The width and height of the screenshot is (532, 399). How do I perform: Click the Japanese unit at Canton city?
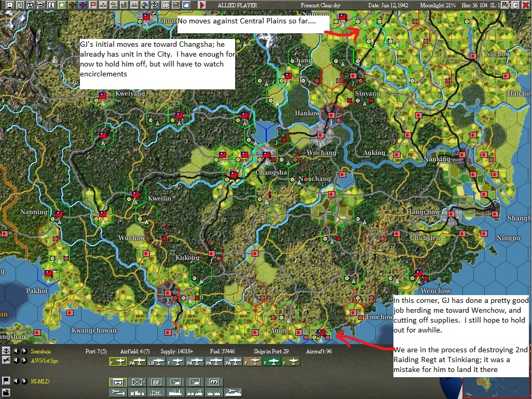point(168,294)
